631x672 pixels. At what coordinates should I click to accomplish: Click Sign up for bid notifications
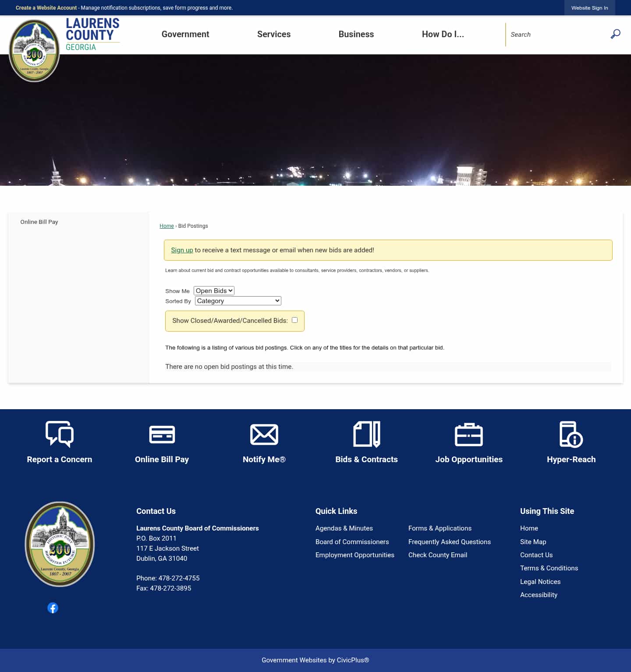point(182,250)
